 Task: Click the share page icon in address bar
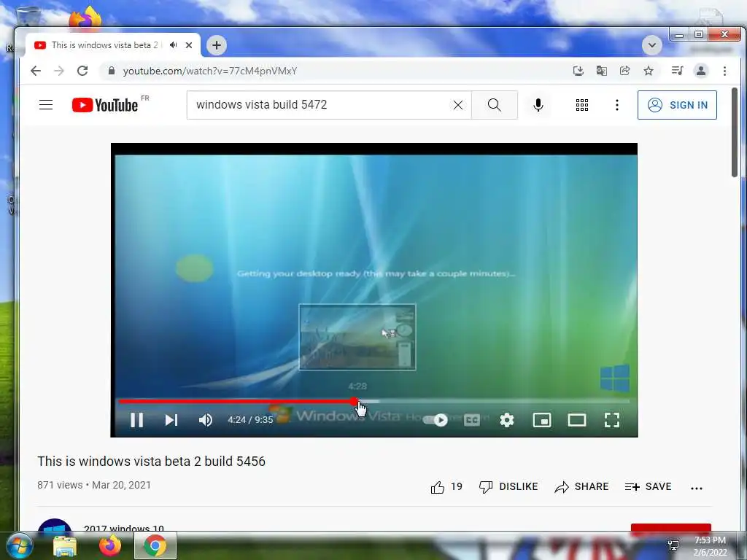pos(624,71)
